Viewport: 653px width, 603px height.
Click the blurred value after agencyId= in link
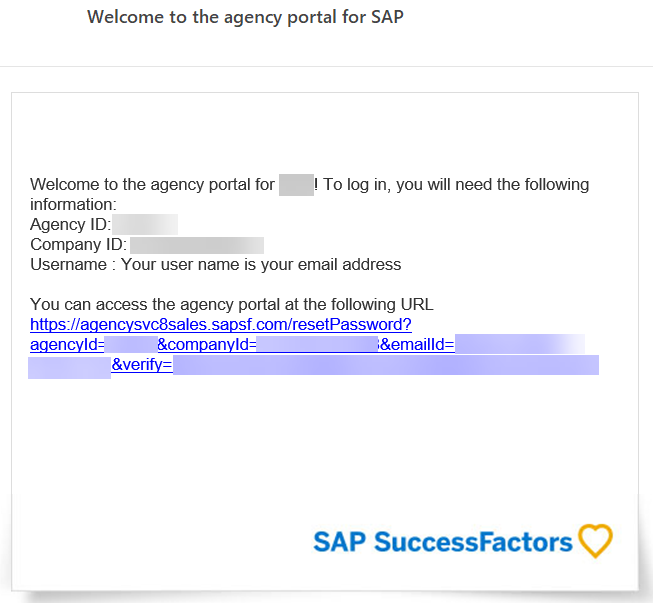coord(131,345)
